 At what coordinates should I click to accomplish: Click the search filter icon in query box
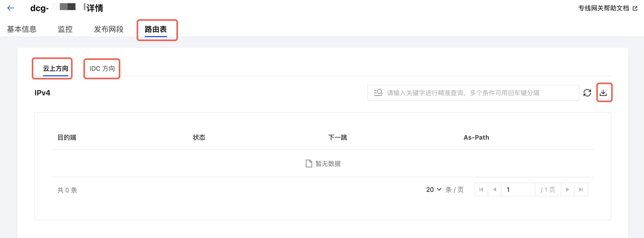tap(378, 93)
